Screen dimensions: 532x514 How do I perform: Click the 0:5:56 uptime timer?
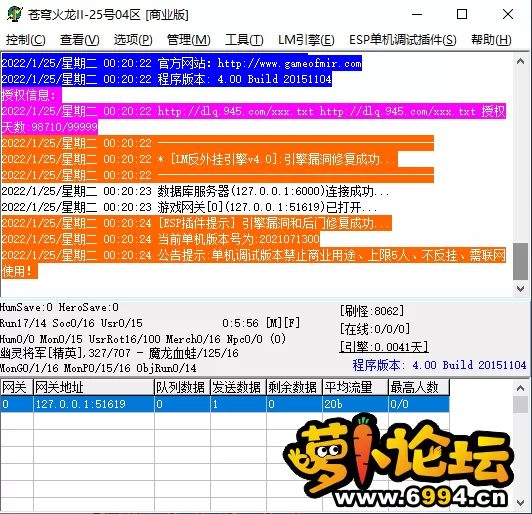tap(241, 323)
